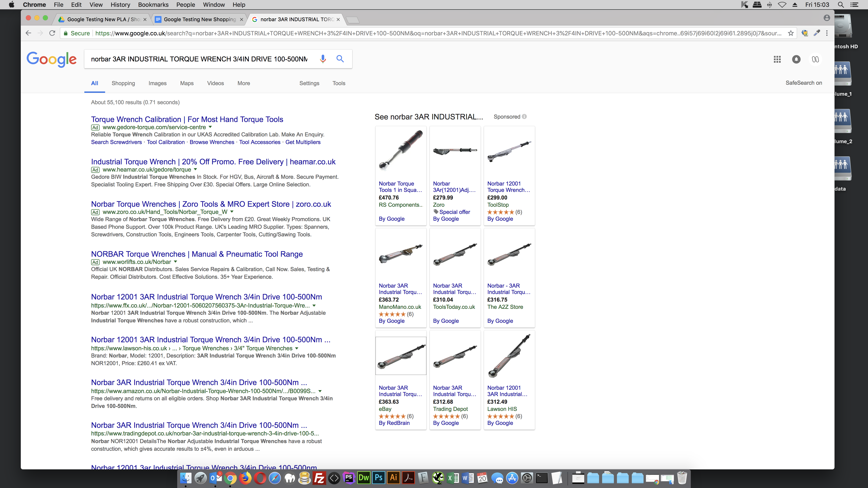Open PhpStorm from the dock
The width and height of the screenshot is (868, 488).
(x=349, y=478)
